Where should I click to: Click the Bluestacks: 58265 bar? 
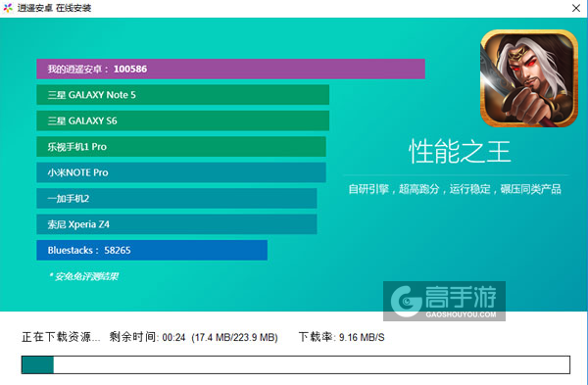tap(152, 250)
